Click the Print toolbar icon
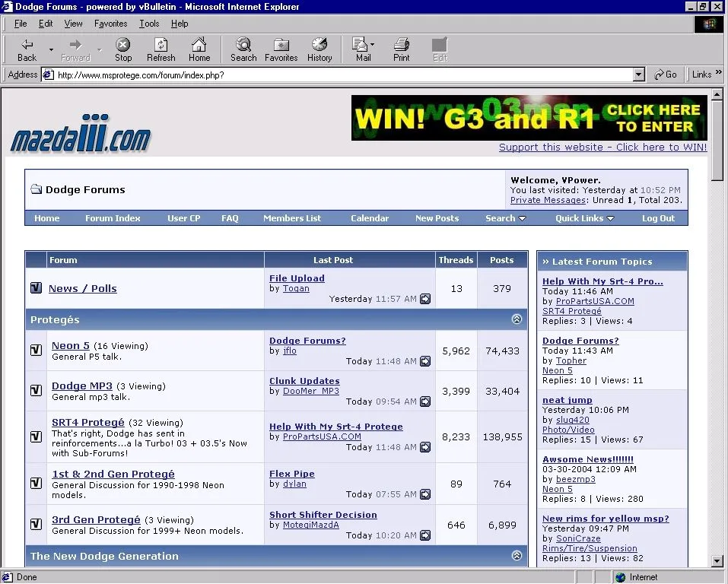 click(x=401, y=45)
